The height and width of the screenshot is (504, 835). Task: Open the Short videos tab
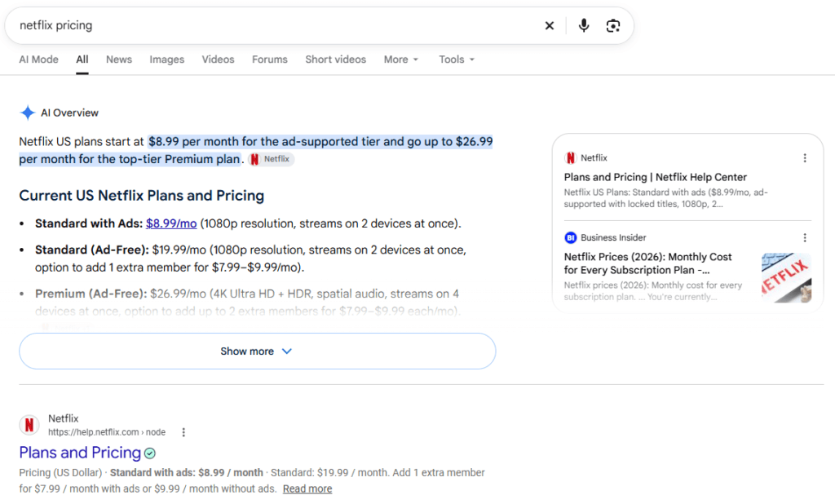point(335,60)
